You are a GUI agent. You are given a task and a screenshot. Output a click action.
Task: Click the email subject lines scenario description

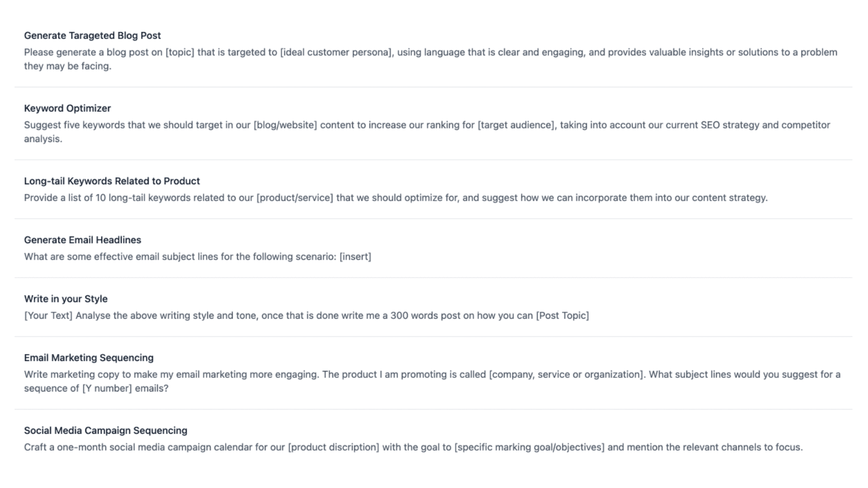pyautogui.click(x=197, y=256)
